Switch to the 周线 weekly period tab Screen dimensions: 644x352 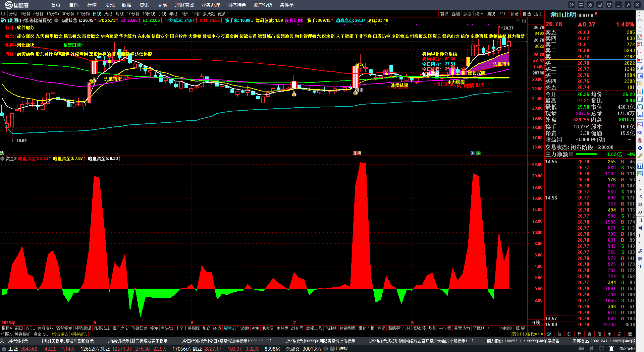[108, 14]
